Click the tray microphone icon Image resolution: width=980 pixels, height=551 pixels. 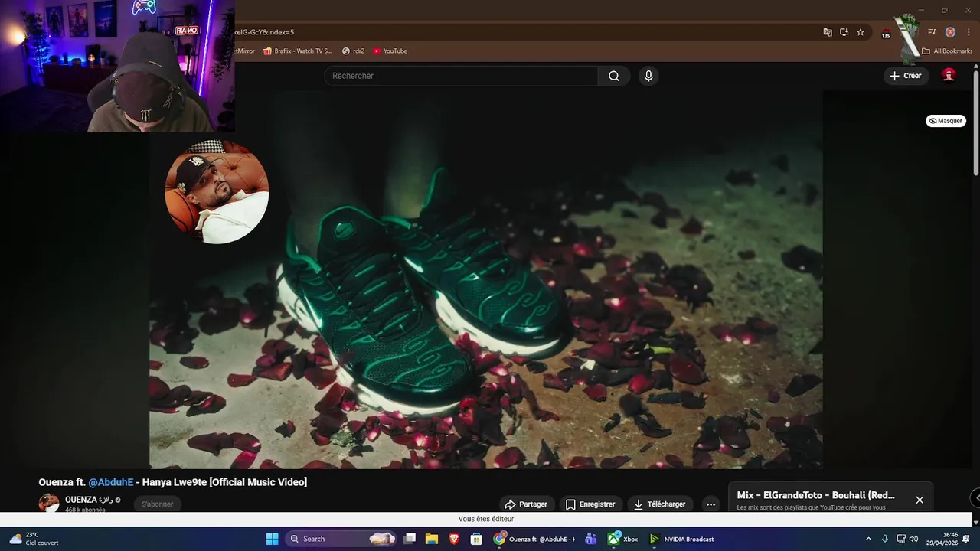pyautogui.click(x=885, y=539)
